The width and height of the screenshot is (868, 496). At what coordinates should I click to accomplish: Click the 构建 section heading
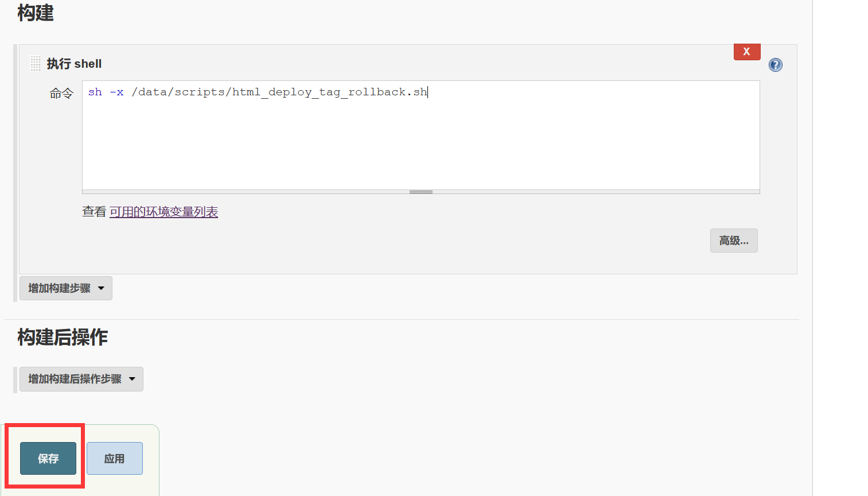coord(36,13)
